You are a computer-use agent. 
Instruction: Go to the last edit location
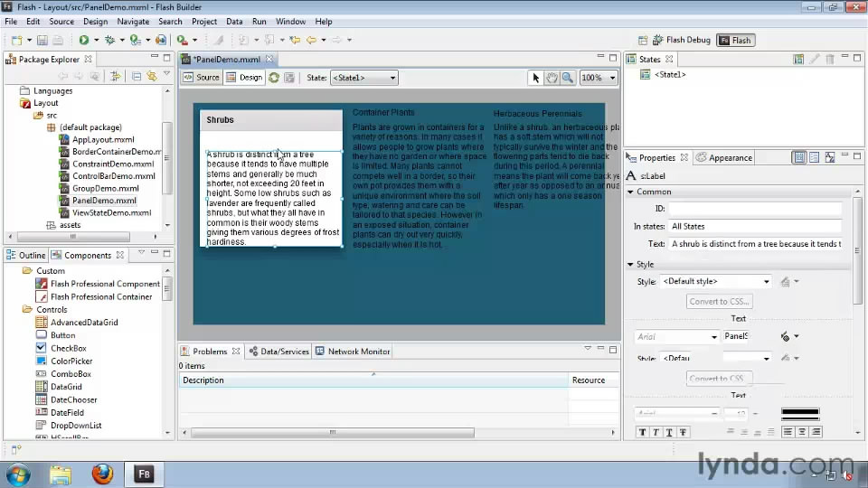pyautogui.click(x=295, y=40)
